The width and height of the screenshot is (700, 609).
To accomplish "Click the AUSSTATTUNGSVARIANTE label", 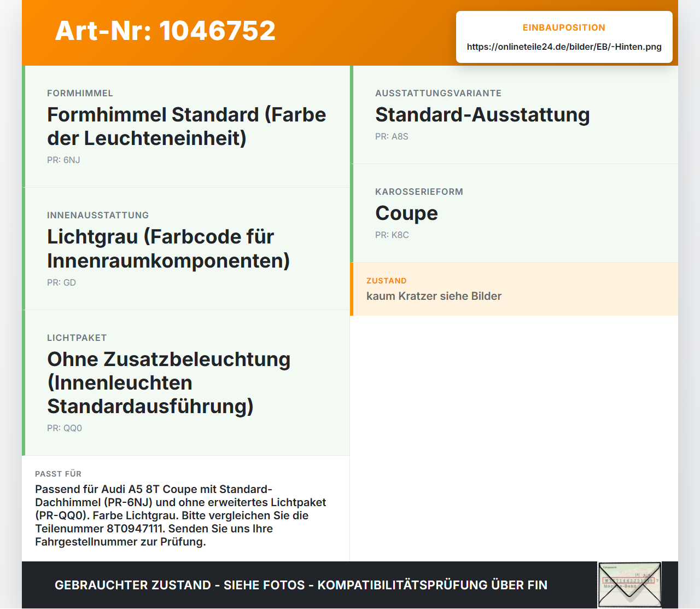I will click(438, 93).
